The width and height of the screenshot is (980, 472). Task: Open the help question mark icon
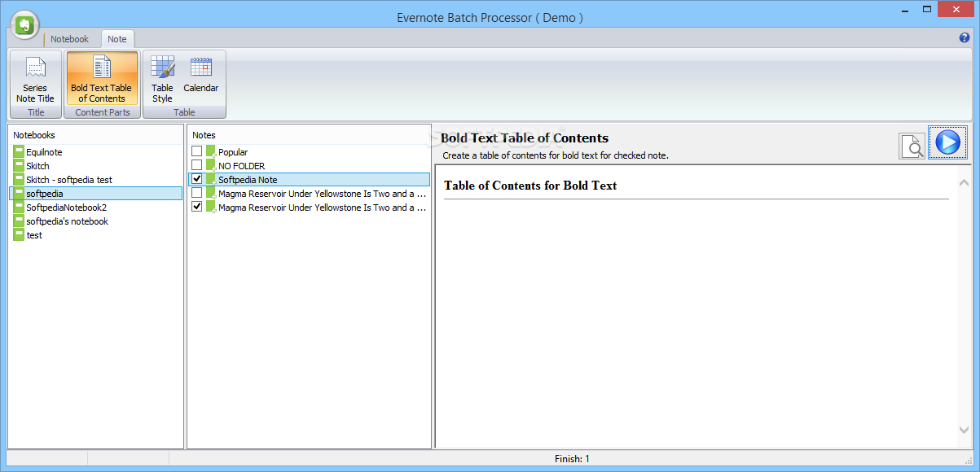(x=965, y=37)
